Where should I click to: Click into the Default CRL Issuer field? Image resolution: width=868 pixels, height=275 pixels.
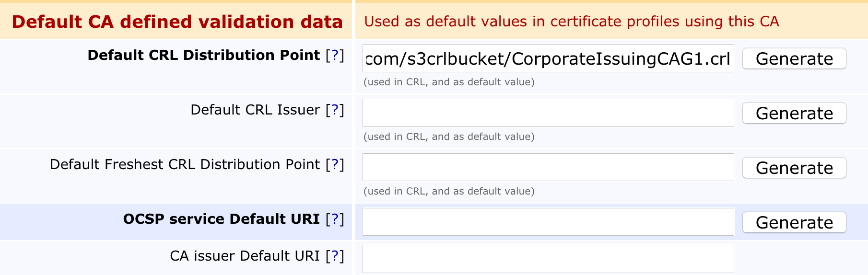point(548,113)
